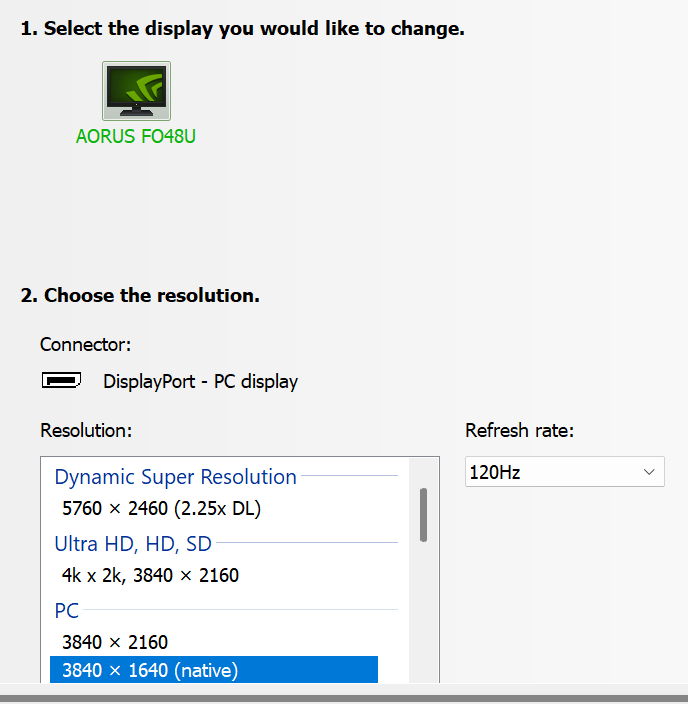Select the 4k x 2k, 3840 × 2160 entry
The image size is (688, 704).
click(x=150, y=576)
